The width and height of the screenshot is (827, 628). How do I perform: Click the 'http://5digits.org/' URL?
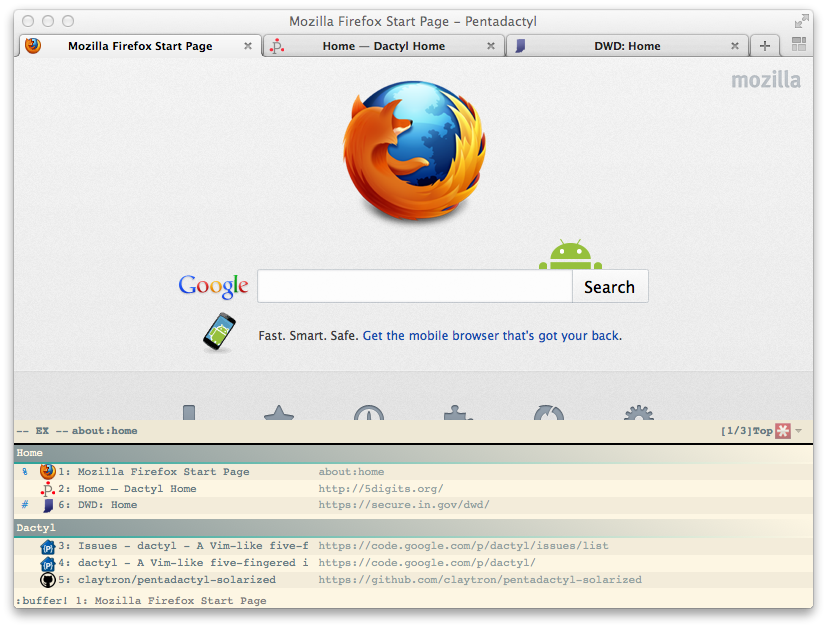(x=381, y=489)
